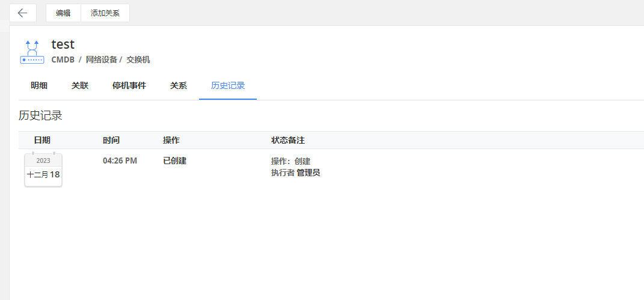The image size is (644, 300).
Task: Click 交换机 in the breadcrumb
Action: click(138, 60)
